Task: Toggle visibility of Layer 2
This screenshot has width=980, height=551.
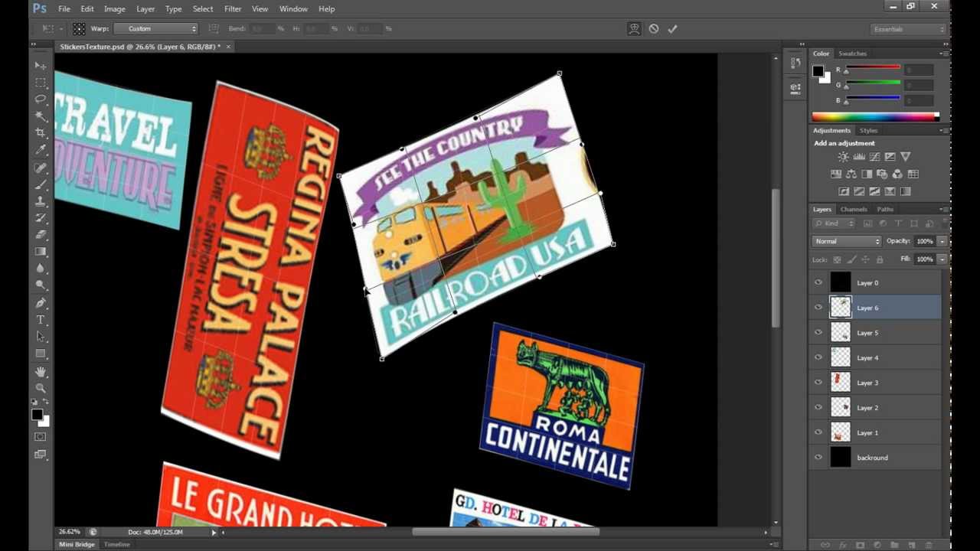Action: [x=818, y=407]
